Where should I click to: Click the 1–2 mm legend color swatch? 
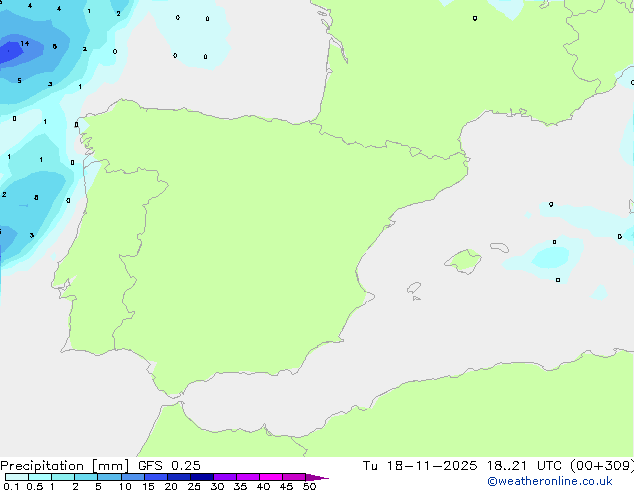(63, 477)
